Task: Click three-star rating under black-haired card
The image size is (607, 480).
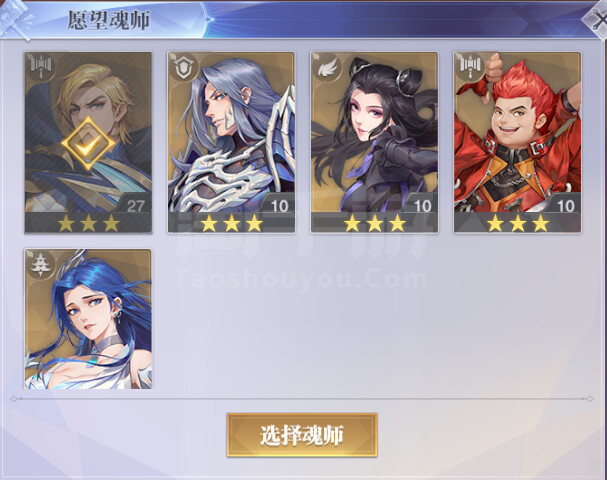Action: coord(374,223)
